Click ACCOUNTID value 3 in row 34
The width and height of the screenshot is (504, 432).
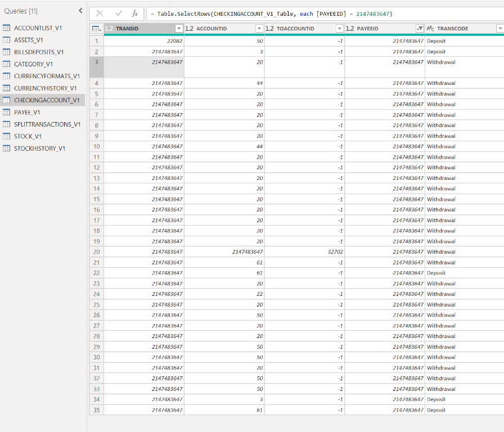point(224,399)
